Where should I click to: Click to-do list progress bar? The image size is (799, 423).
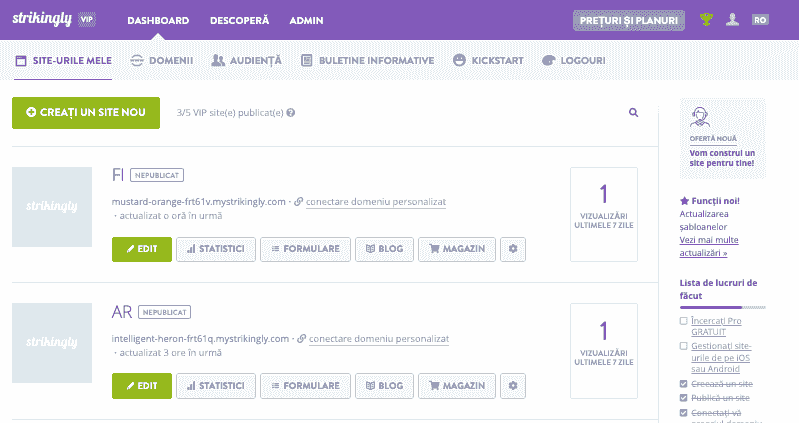click(x=723, y=307)
